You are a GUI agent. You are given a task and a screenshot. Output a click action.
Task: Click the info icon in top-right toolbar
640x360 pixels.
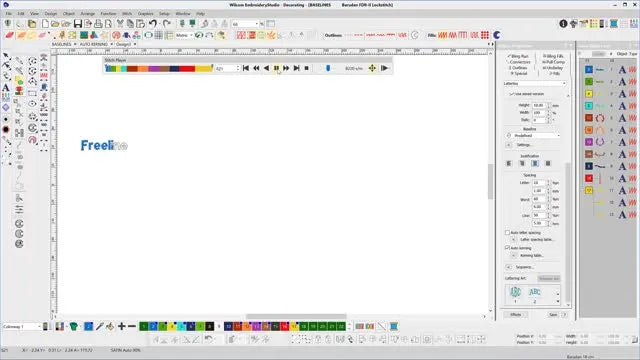coord(563,24)
